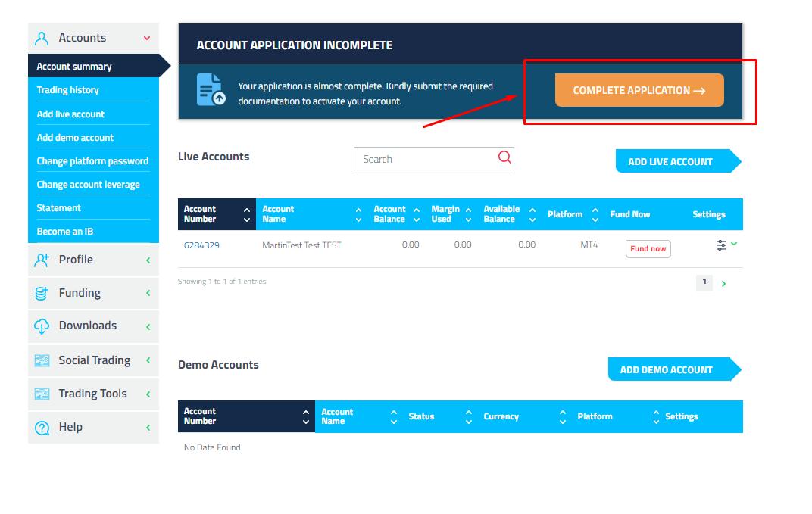The height and width of the screenshot is (514, 812).
Task: Click the Trading Tools icon
Action: [42, 394]
